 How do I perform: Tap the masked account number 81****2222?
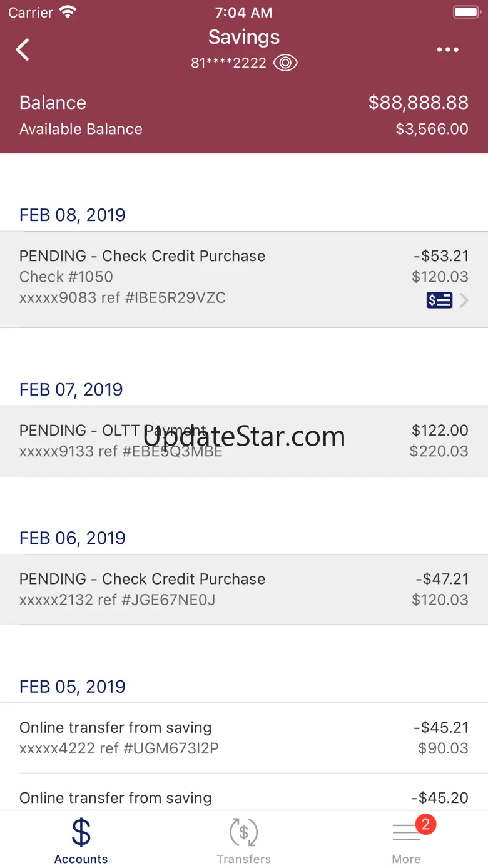229,63
